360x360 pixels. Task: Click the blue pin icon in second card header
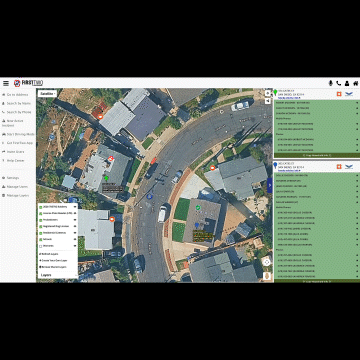275,165
